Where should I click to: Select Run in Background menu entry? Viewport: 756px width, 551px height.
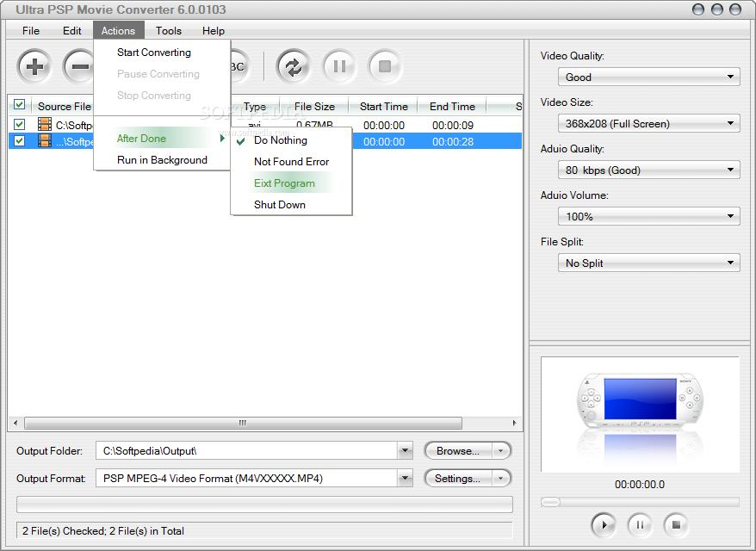pyautogui.click(x=162, y=159)
